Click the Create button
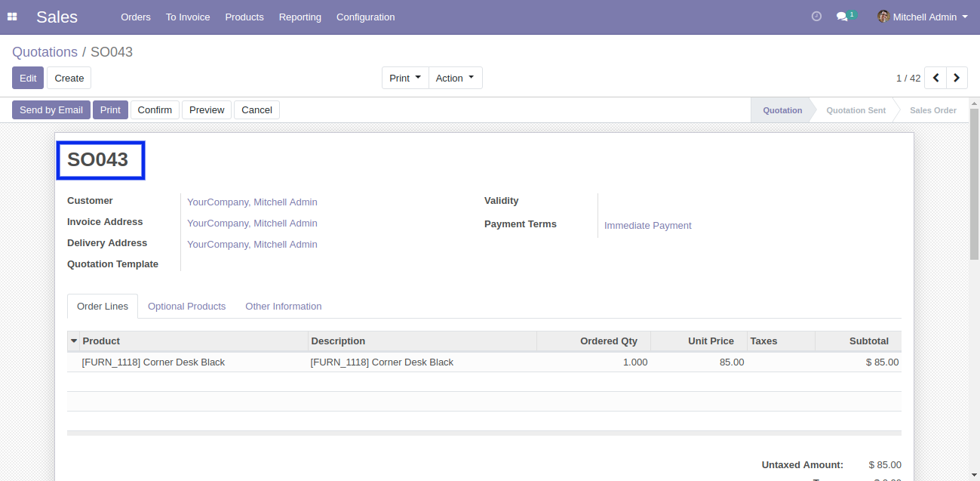The image size is (980, 481). [69, 78]
